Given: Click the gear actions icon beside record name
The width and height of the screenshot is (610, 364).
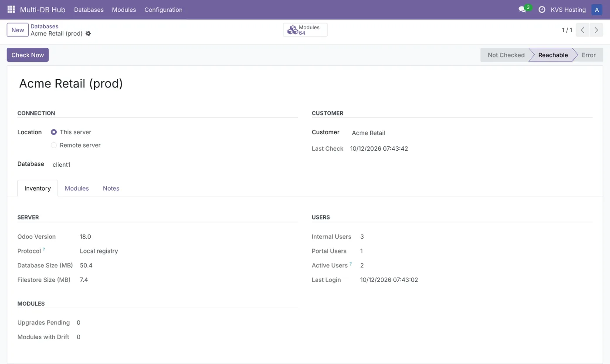Looking at the screenshot, I should point(88,34).
